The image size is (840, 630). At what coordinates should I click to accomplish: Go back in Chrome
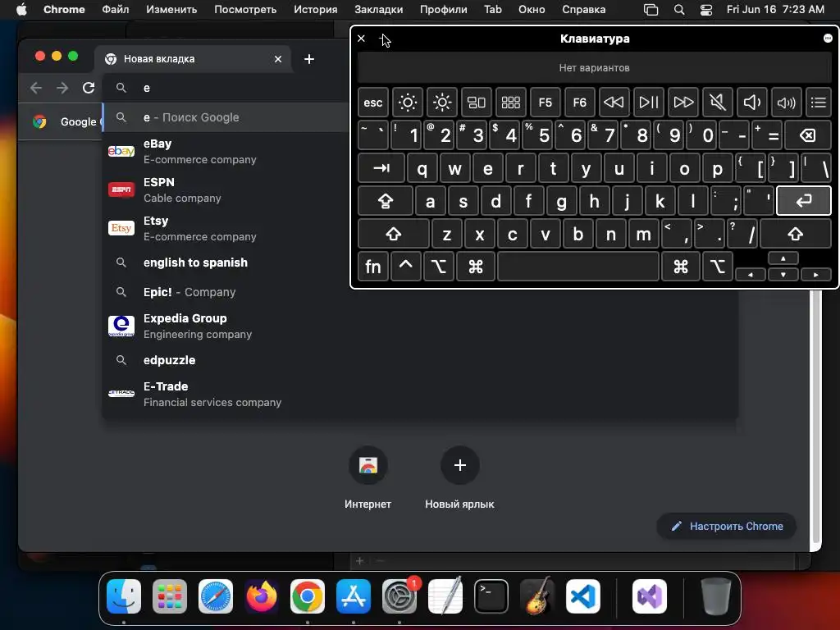click(36, 88)
